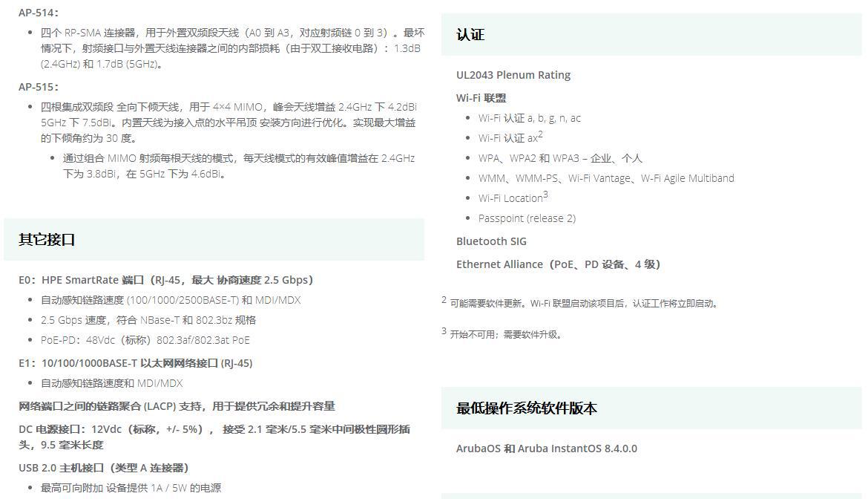
Task: Click the 其它接口 section header
Action: click(x=214, y=239)
